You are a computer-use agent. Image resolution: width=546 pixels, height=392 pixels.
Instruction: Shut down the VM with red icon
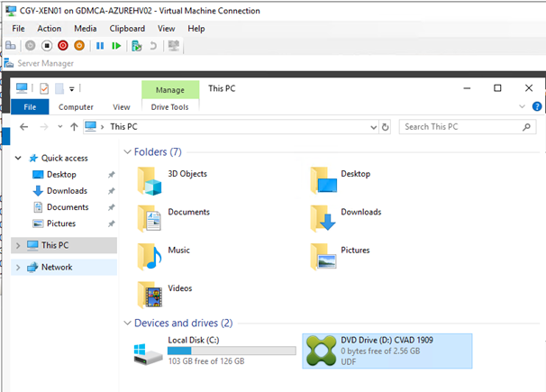63,46
